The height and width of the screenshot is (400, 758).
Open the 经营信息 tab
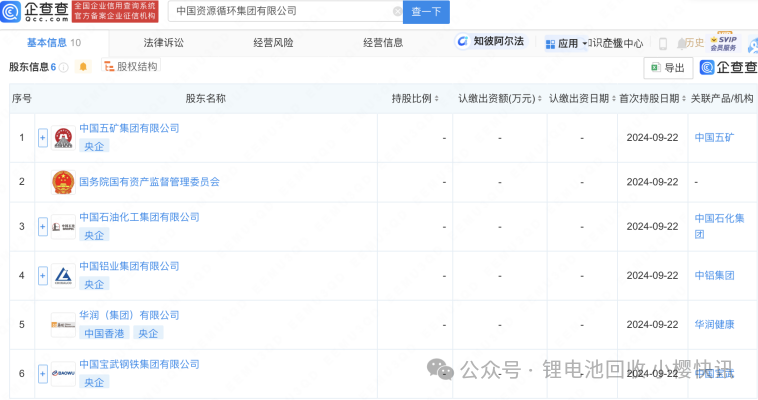[x=383, y=43]
